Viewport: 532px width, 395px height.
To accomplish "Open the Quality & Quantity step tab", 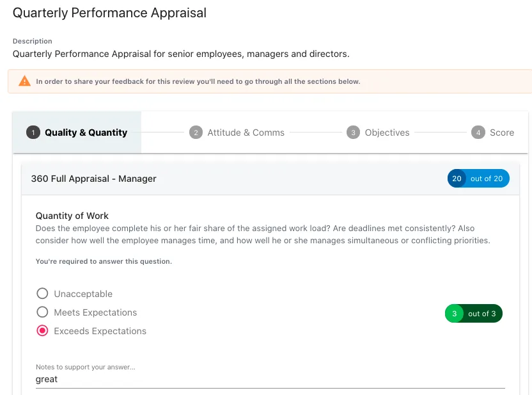I will [x=77, y=133].
